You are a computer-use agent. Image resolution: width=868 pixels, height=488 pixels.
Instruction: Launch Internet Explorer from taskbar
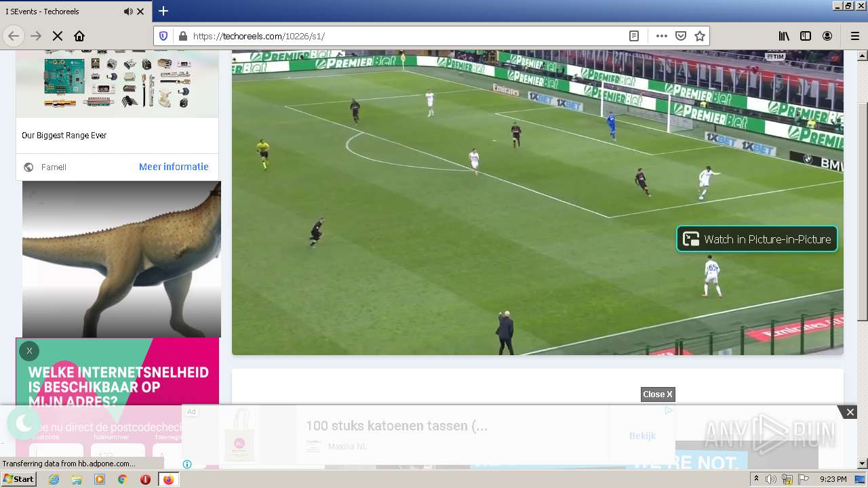tap(54, 479)
